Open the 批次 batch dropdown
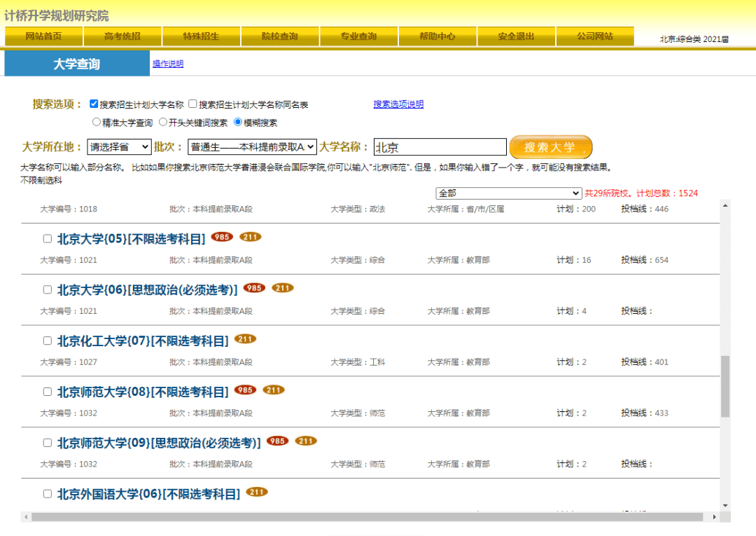 coord(252,147)
